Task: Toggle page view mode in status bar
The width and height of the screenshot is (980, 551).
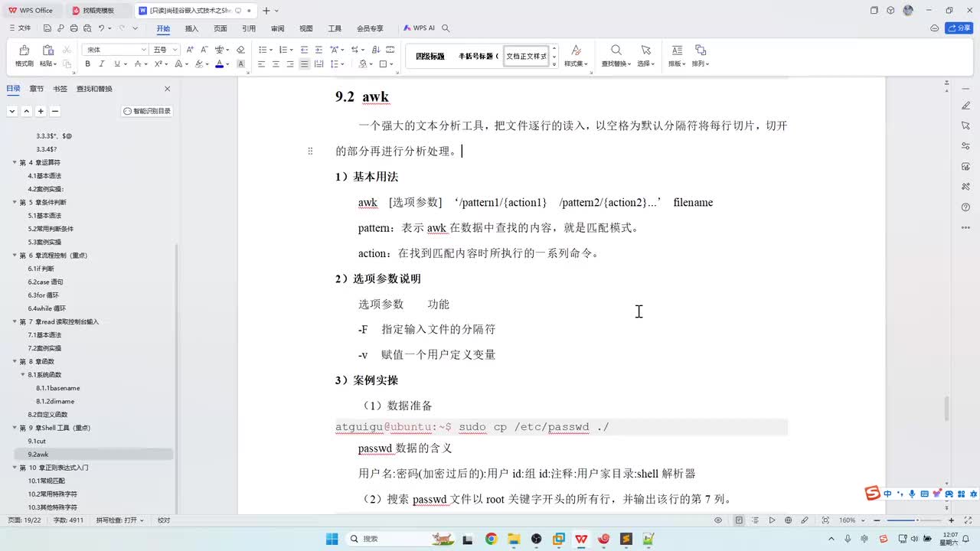Action: point(739,520)
